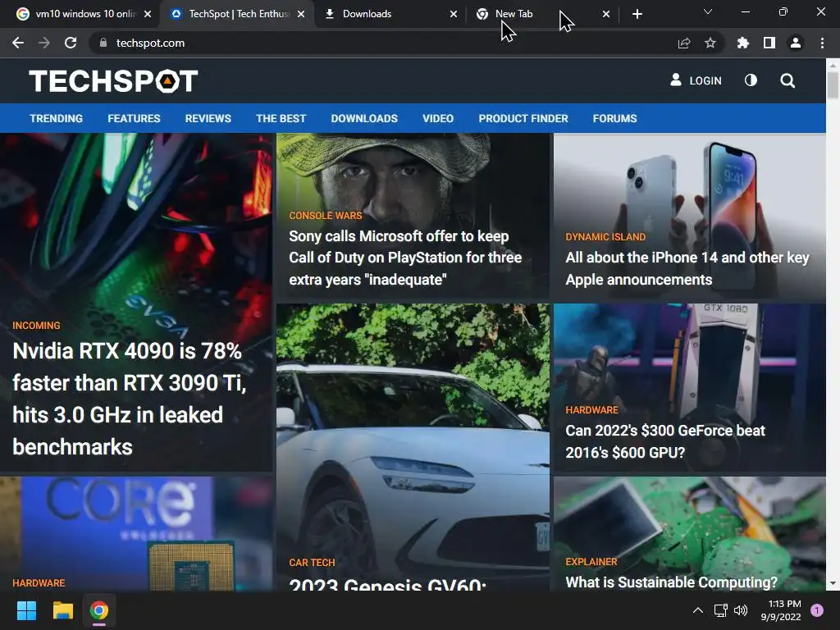Share this page using the share icon

point(684,43)
